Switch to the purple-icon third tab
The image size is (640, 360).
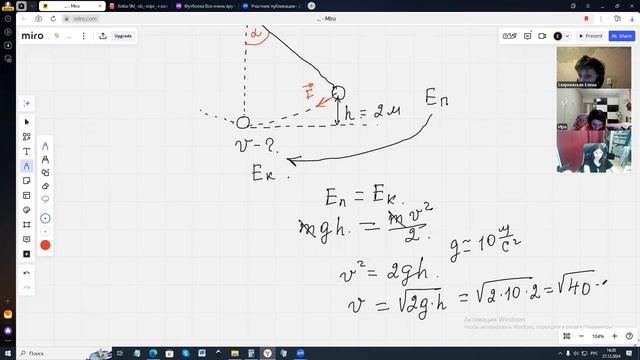(205, 6)
